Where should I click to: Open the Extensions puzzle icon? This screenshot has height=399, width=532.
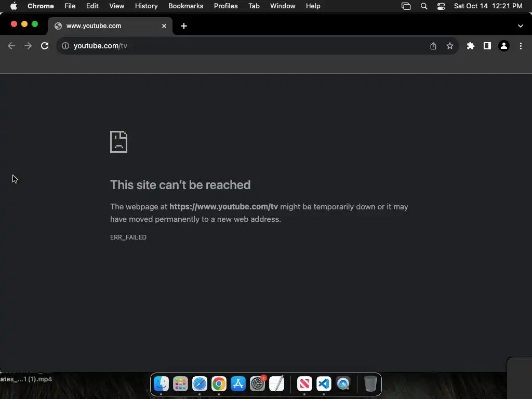click(x=470, y=46)
